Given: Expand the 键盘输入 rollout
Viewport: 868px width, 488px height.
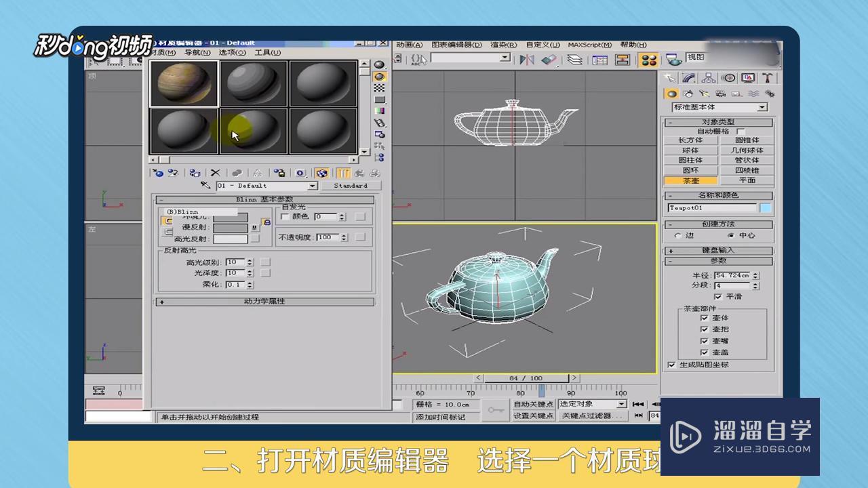Looking at the screenshot, I should pos(718,250).
